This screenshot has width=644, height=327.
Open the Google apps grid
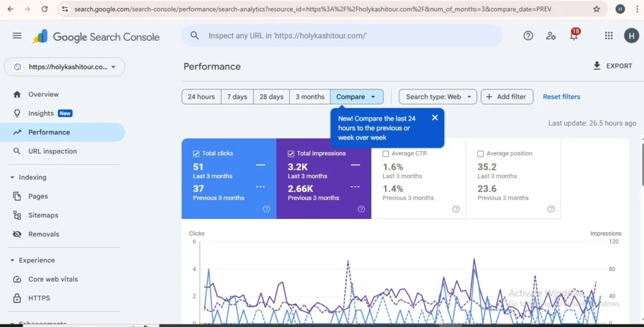click(608, 36)
